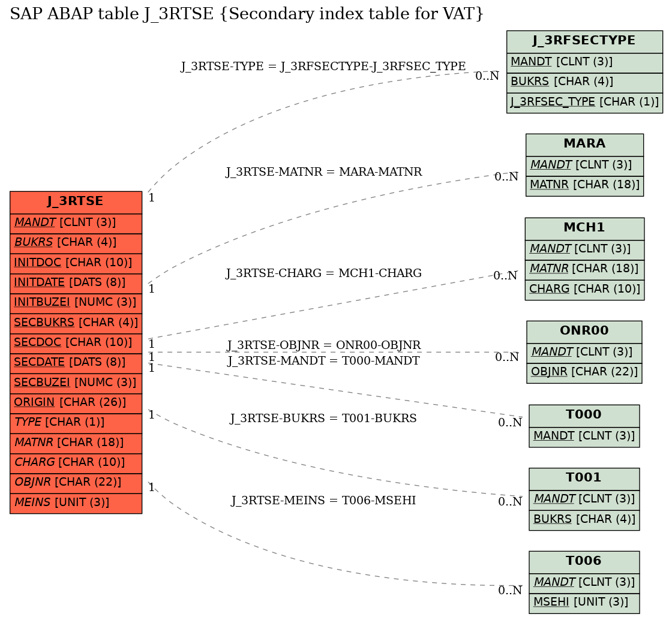The height and width of the screenshot is (620, 672).
Task: Click relation label J_3RTSE-OBJNR = ONR00-OBJNR
Action: point(323,345)
